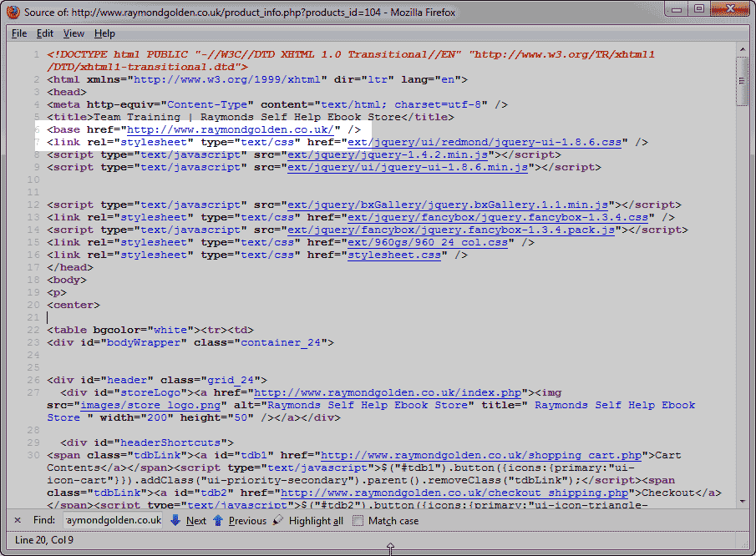Open the View menu
756x556 pixels.
74,33
